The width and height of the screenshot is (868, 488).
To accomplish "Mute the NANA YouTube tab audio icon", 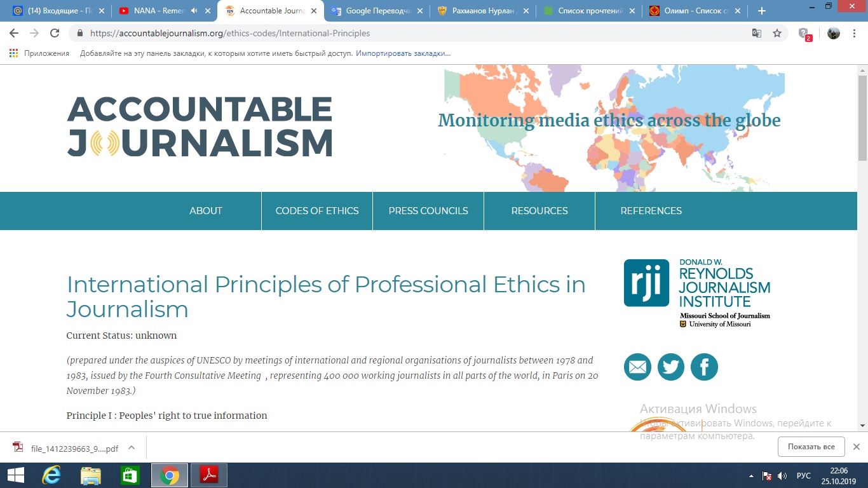I will [193, 11].
